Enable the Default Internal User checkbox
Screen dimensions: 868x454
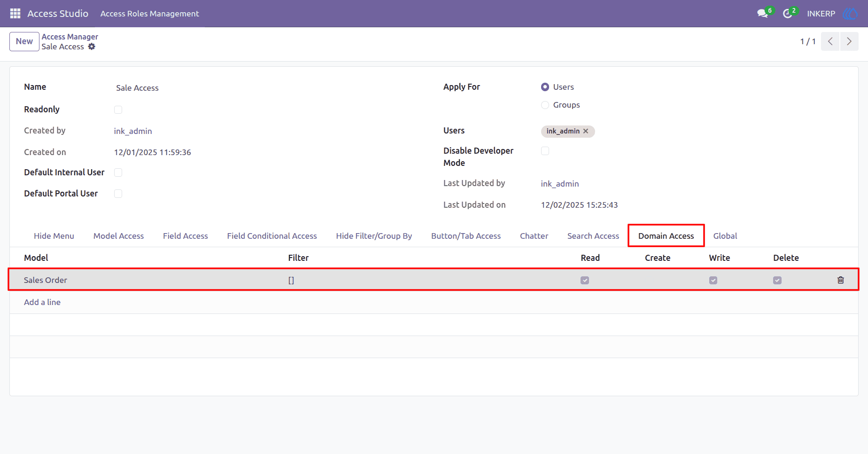118,172
